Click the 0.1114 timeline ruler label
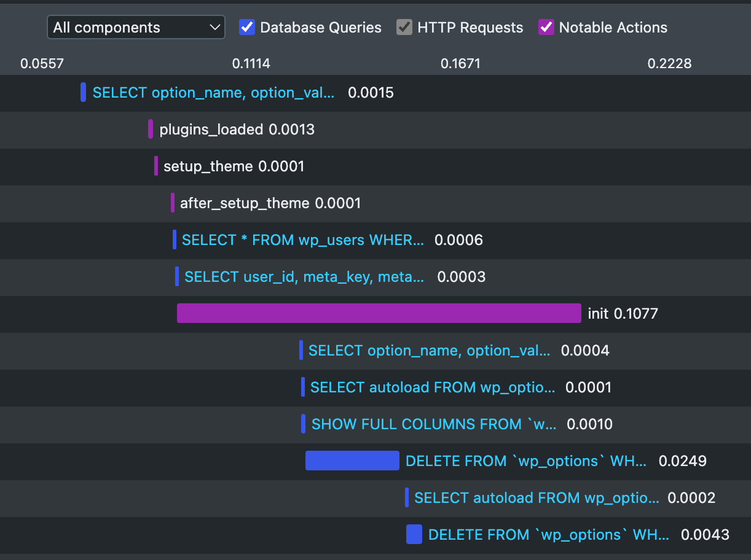 point(252,63)
